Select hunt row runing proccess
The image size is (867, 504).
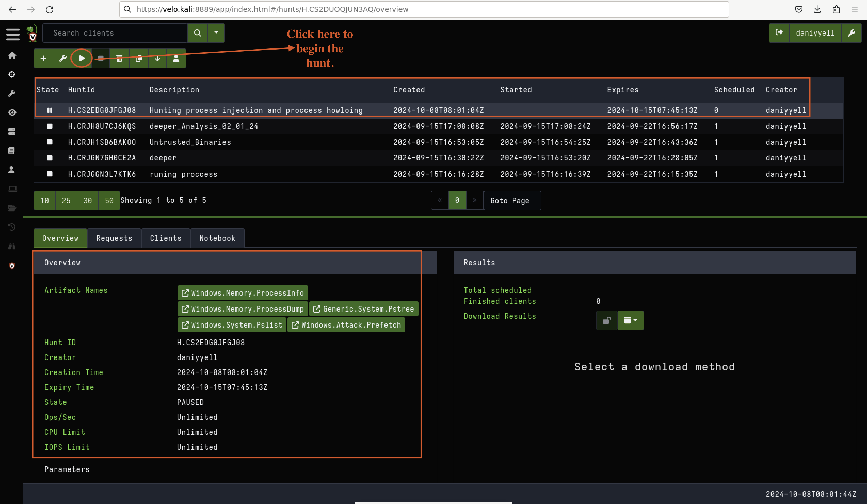(x=439, y=174)
